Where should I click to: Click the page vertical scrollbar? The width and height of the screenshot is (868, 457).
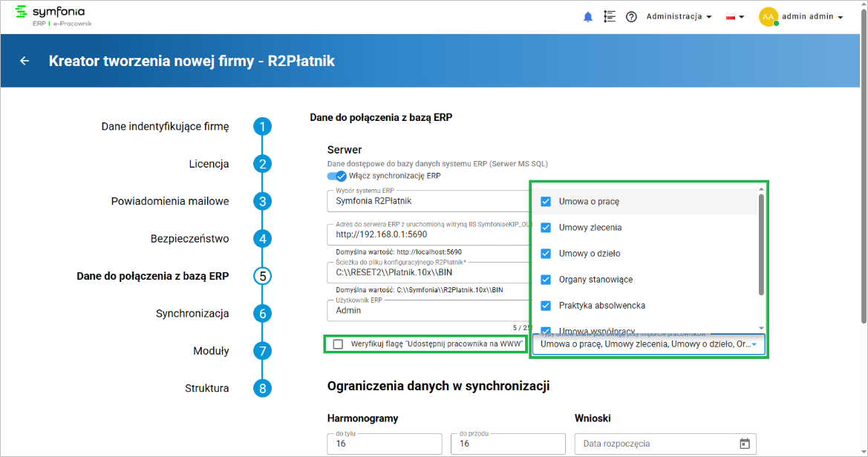tap(864, 166)
